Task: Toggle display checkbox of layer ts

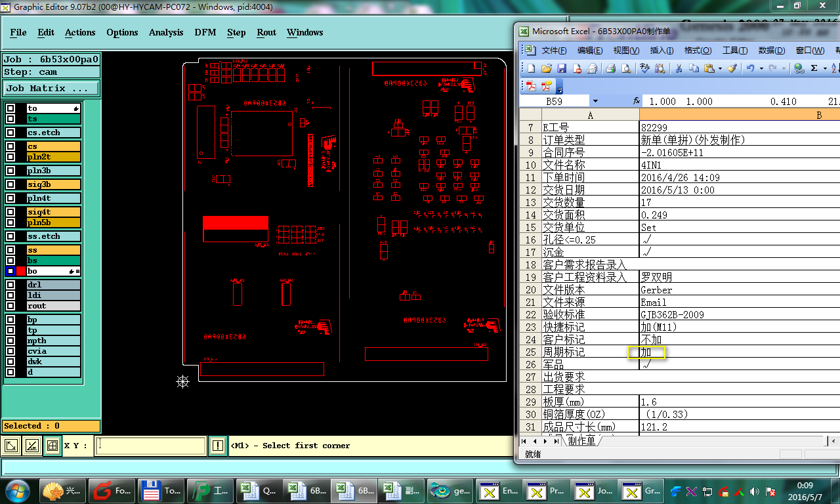Action: click(10, 119)
